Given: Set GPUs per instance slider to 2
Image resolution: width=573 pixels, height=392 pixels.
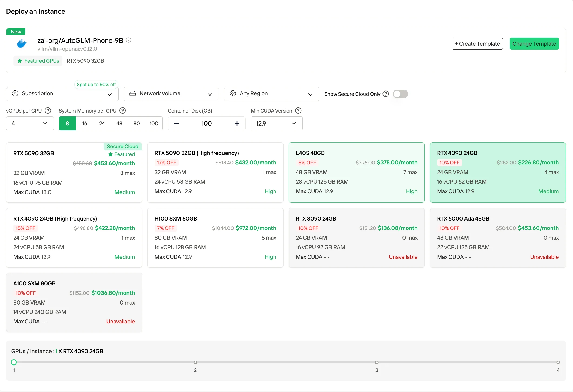Looking at the screenshot, I should pyautogui.click(x=195, y=362).
